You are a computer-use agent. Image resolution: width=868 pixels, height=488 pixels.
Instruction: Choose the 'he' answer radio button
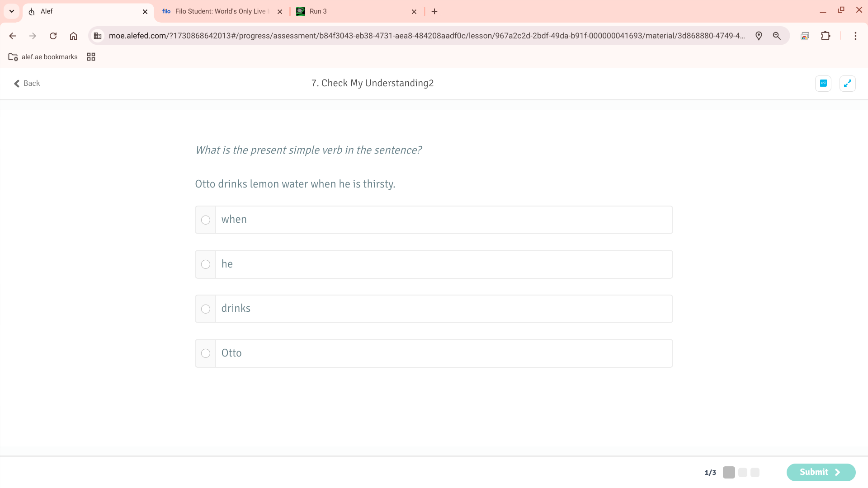click(x=206, y=264)
